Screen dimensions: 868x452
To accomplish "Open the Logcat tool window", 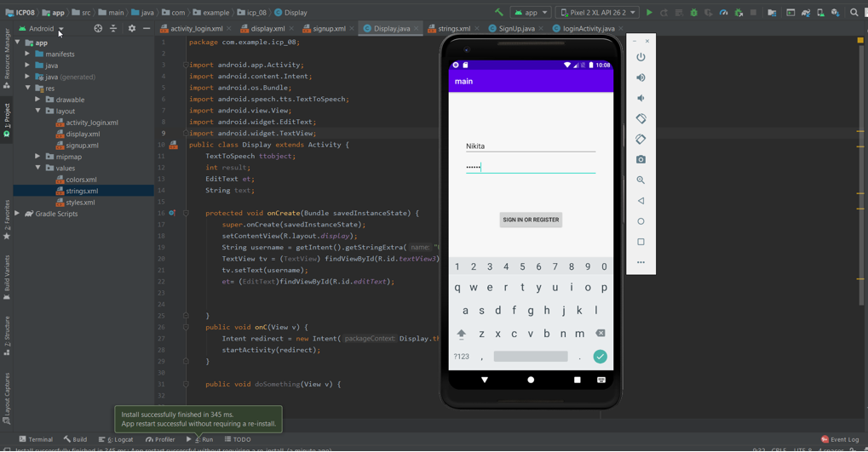I will [116, 439].
